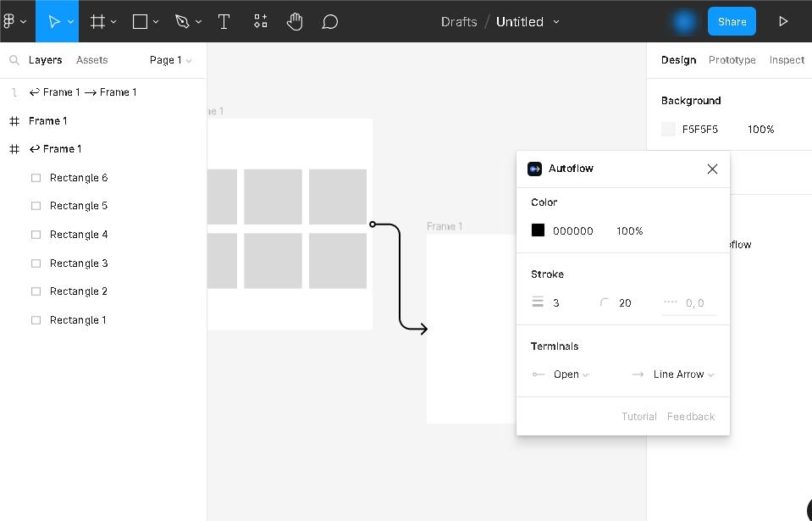Viewport: 812px width, 521px height.
Task: Open the Figma main menu
Action: click(14, 21)
